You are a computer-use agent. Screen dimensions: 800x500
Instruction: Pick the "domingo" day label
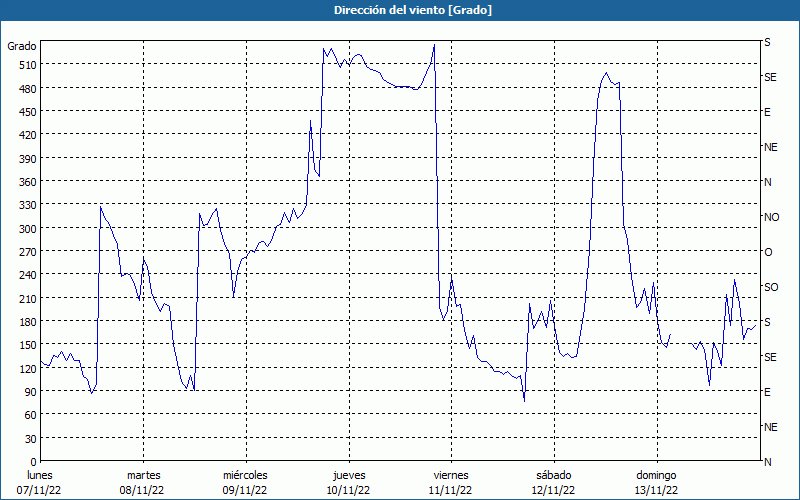click(656, 475)
